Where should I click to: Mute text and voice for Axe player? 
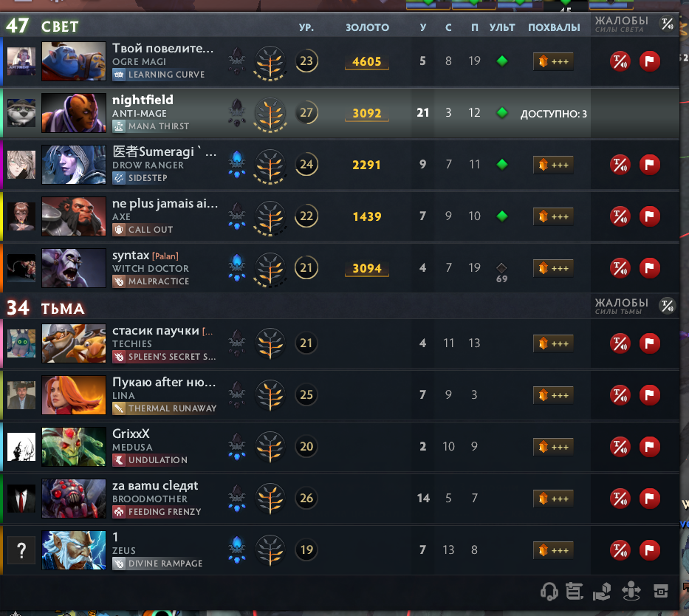click(620, 216)
